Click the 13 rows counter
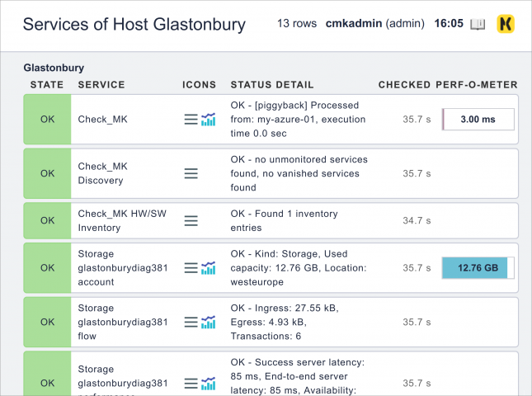This screenshot has width=532, height=396. [297, 23]
